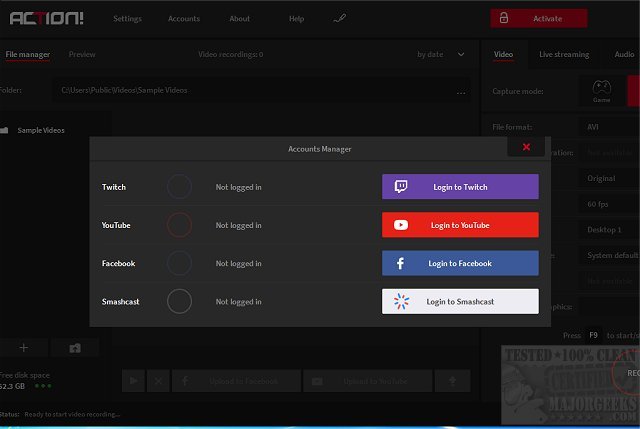Choose Login to Smashcast
This screenshot has width=640, height=429.
pos(460,301)
